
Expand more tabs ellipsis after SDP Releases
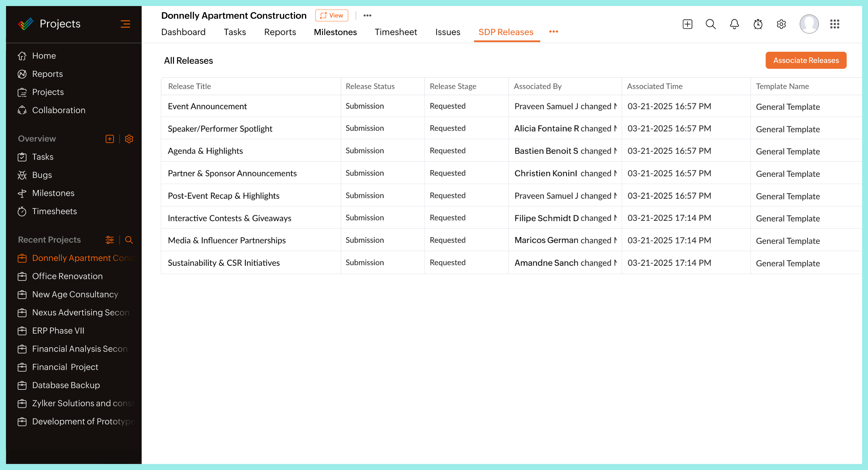[553, 32]
